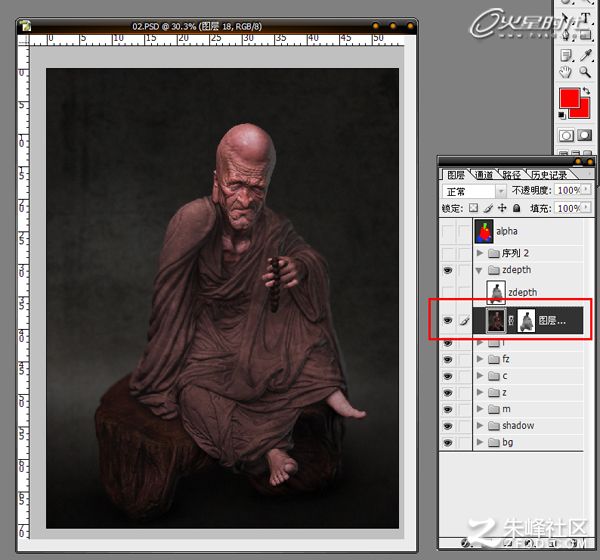
Task: Switch to the 通道 tab
Action: point(484,175)
